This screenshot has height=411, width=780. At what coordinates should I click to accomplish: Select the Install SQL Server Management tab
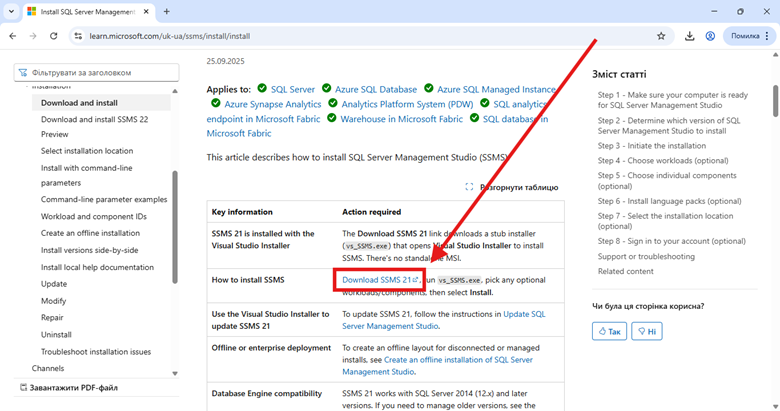coord(89,11)
